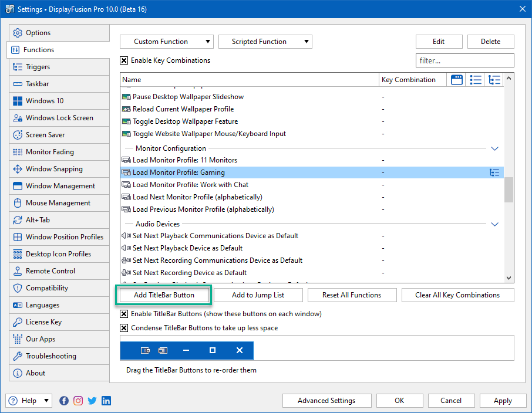Click the Compatibility shield icon
Viewport: 532px width, 413px height.
point(18,288)
